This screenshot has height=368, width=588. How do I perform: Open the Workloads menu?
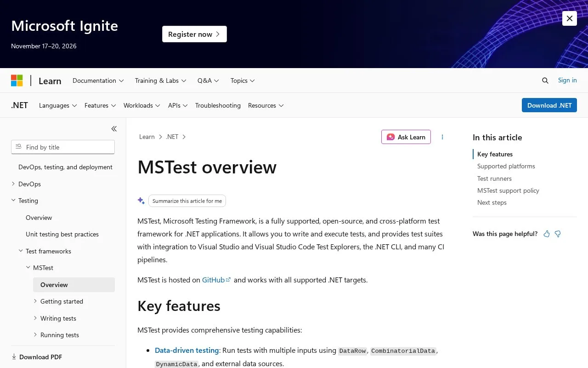coord(141,105)
